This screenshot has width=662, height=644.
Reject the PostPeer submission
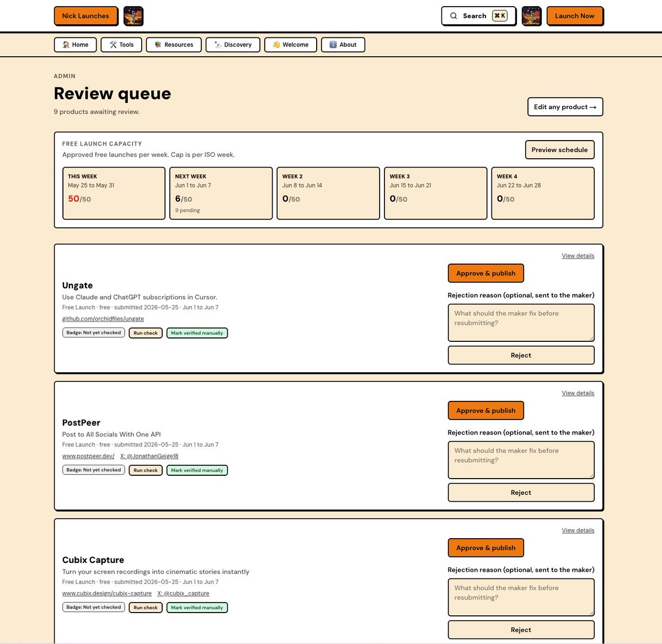point(521,493)
